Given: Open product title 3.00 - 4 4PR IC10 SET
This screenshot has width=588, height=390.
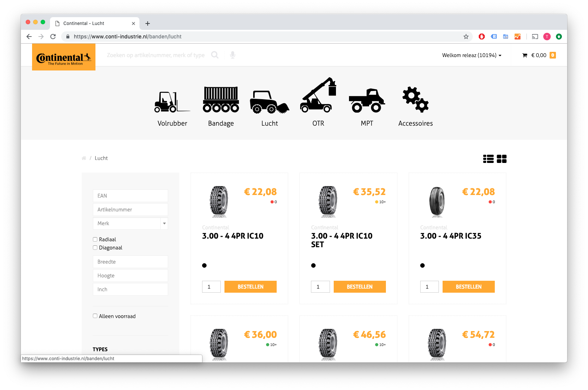Looking at the screenshot, I should [x=342, y=240].
